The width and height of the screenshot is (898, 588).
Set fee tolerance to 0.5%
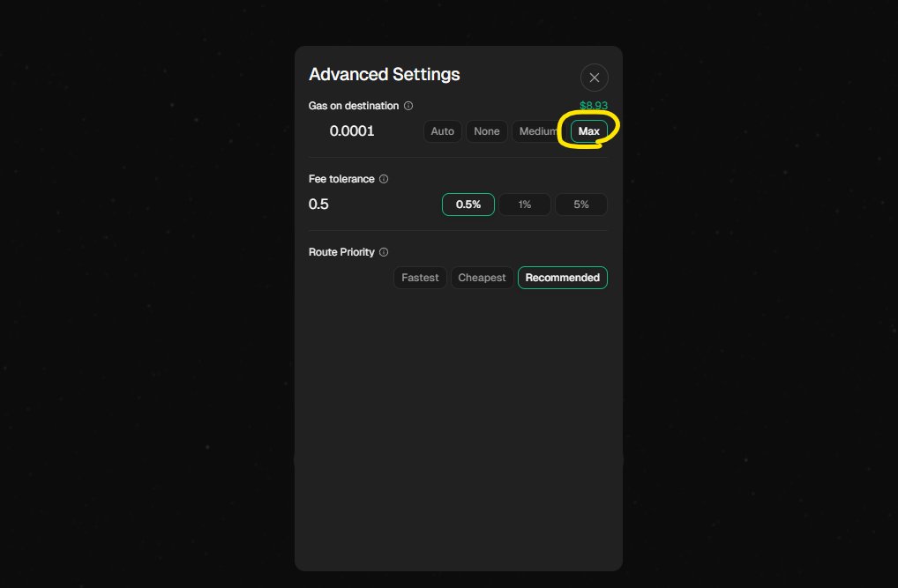click(x=468, y=205)
